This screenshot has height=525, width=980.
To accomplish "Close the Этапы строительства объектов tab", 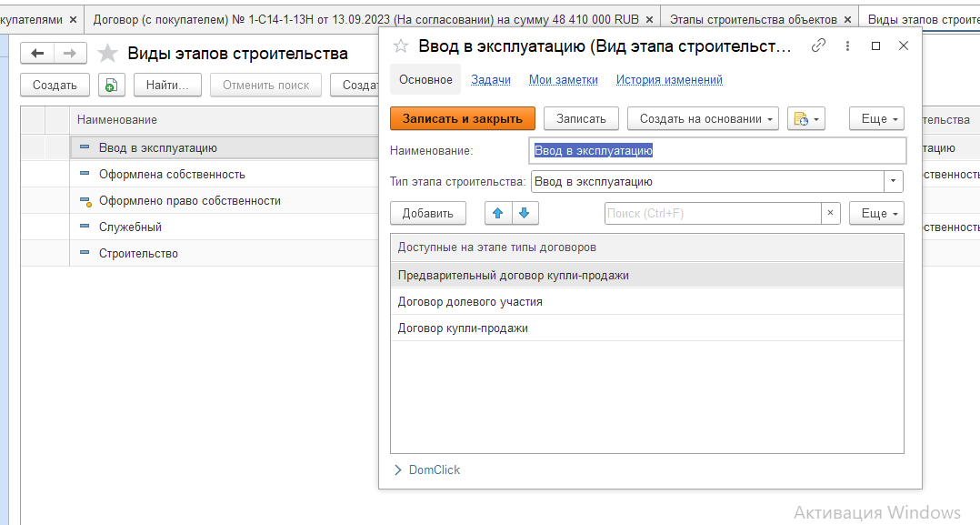I will click(847, 19).
